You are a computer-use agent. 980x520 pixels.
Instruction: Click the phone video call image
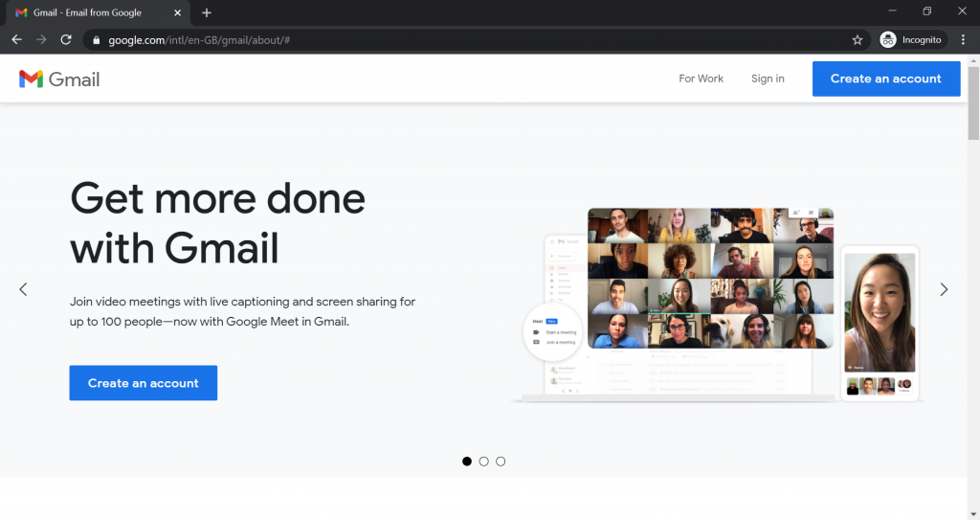880,313
